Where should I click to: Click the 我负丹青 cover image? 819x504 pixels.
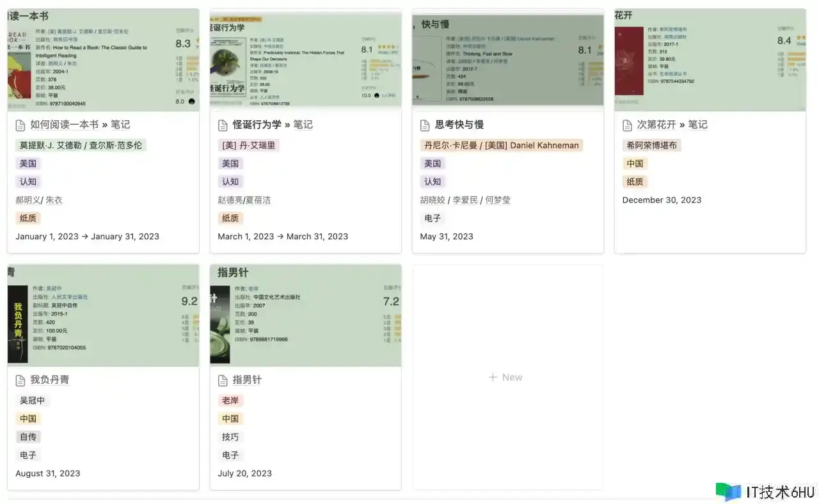103,316
